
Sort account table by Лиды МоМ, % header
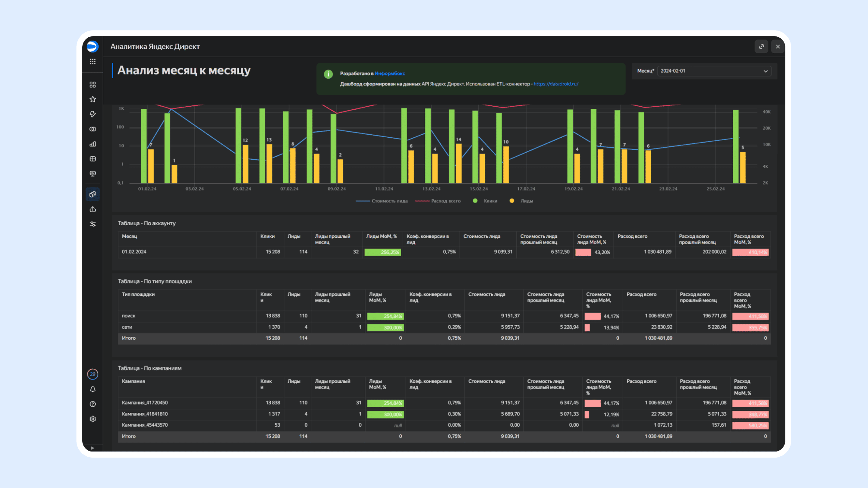[382, 236]
